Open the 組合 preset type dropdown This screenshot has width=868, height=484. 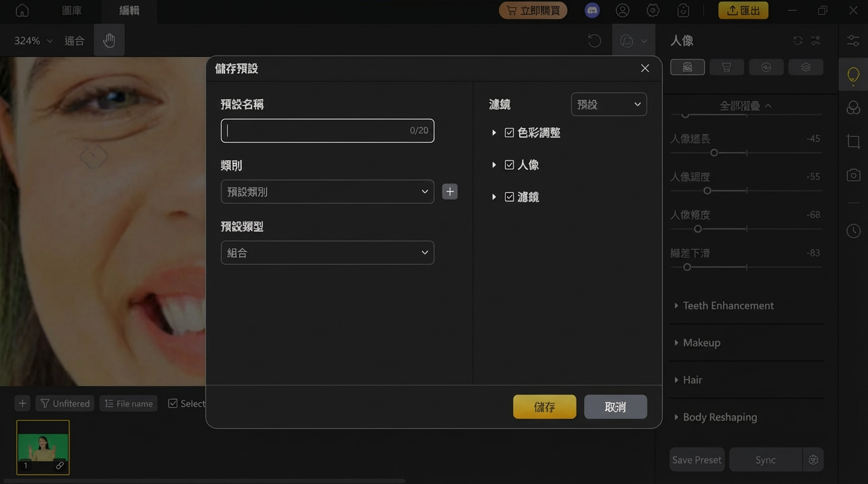[327, 253]
